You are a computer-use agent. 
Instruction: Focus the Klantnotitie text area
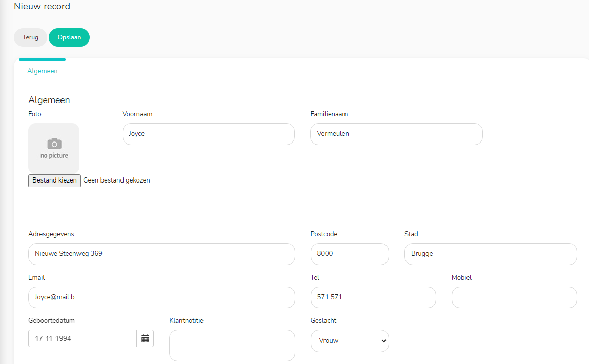tap(232, 346)
